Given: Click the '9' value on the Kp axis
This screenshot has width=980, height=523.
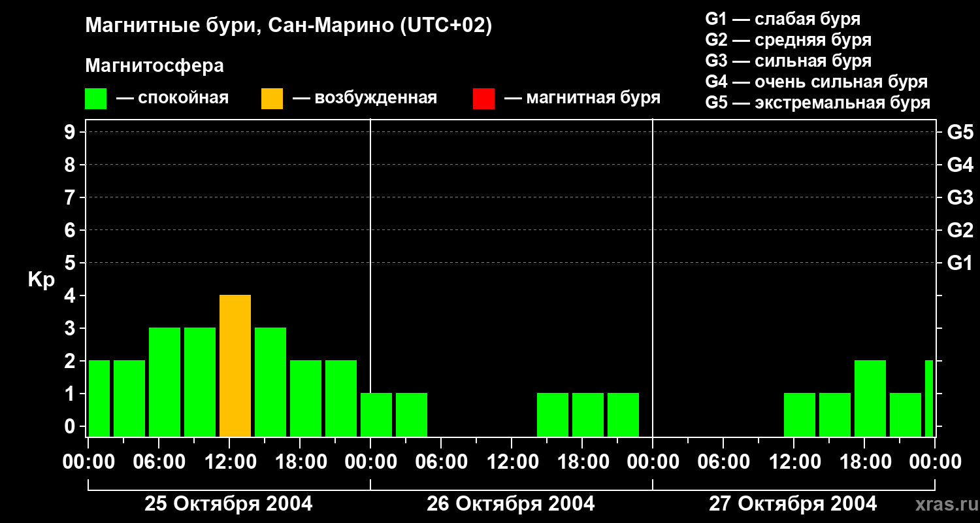Looking at the screenshot, I should 71,132.
